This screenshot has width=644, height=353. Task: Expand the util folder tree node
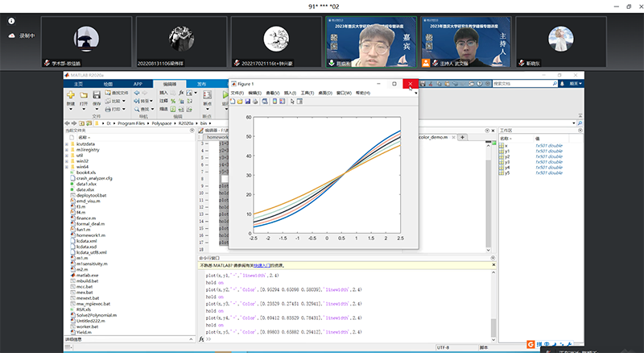coord(67,156)
